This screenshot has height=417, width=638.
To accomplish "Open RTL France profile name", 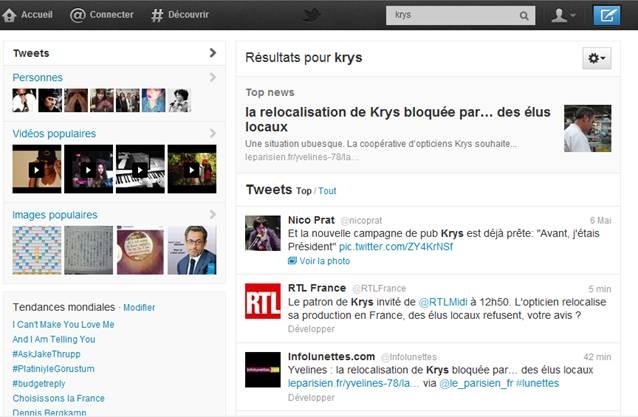I will [317, 288].
